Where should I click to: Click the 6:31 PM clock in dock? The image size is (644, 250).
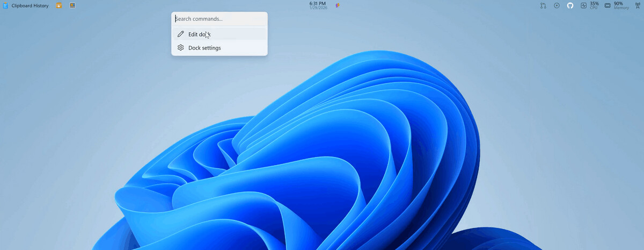tap(318, 5)
